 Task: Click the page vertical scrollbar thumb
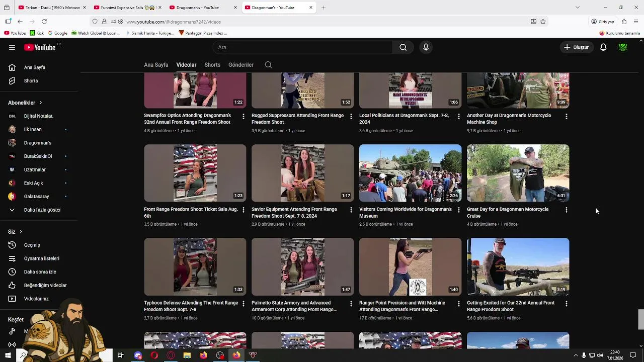(641, 320)
